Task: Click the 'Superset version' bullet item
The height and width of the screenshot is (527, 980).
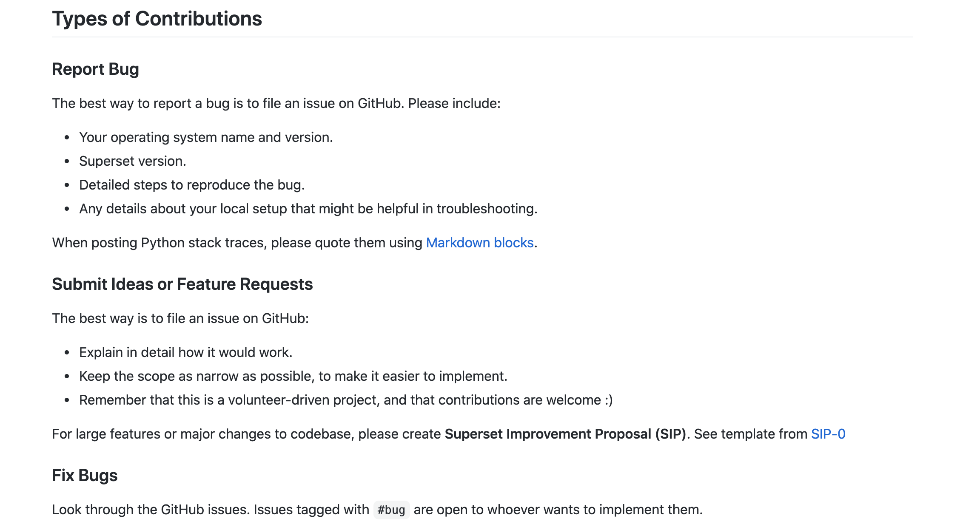Action: click(x=132, y=161)
